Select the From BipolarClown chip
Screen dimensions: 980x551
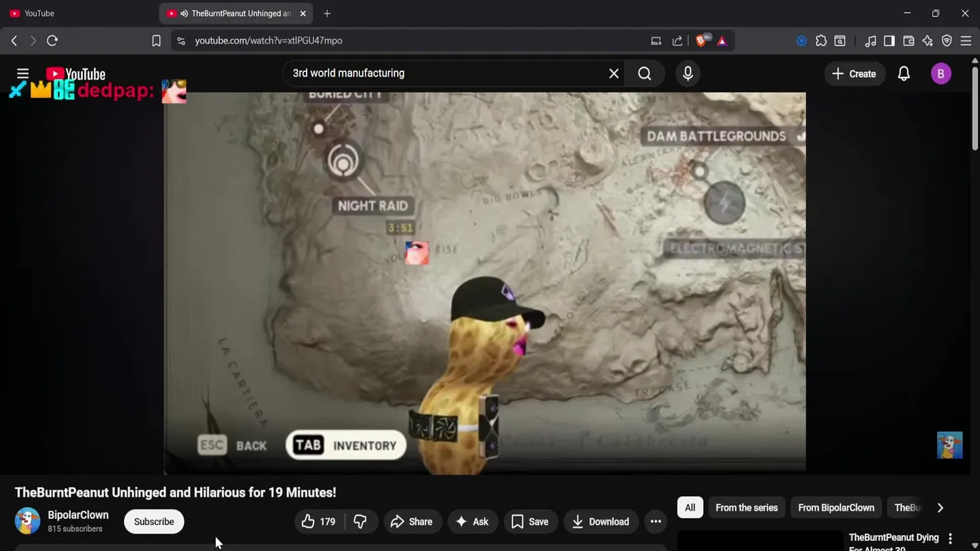pyautogui.click(x=836, y=507)
